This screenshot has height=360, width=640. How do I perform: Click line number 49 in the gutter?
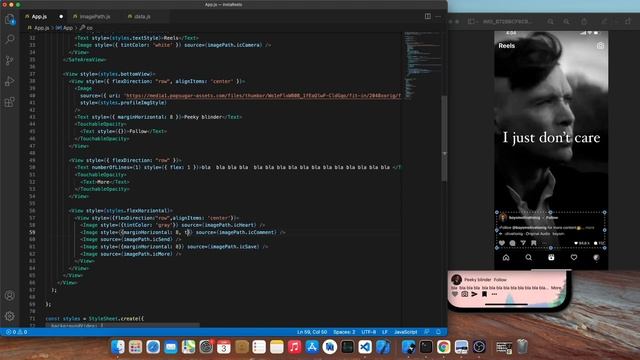pos(32,160)
